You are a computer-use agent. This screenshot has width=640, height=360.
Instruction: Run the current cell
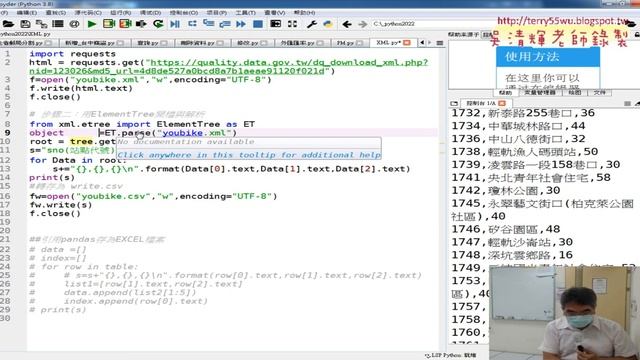click(x=109, y=24)
